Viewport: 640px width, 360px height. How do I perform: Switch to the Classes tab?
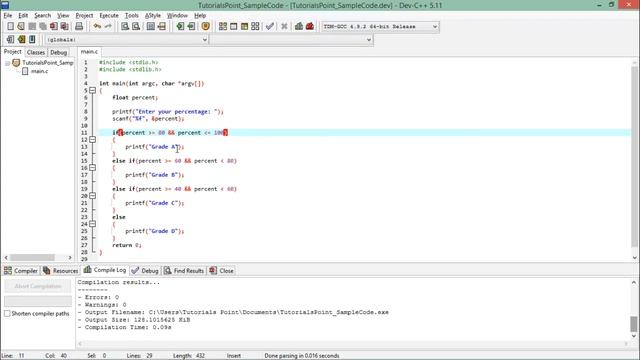[x=36, y=52]
